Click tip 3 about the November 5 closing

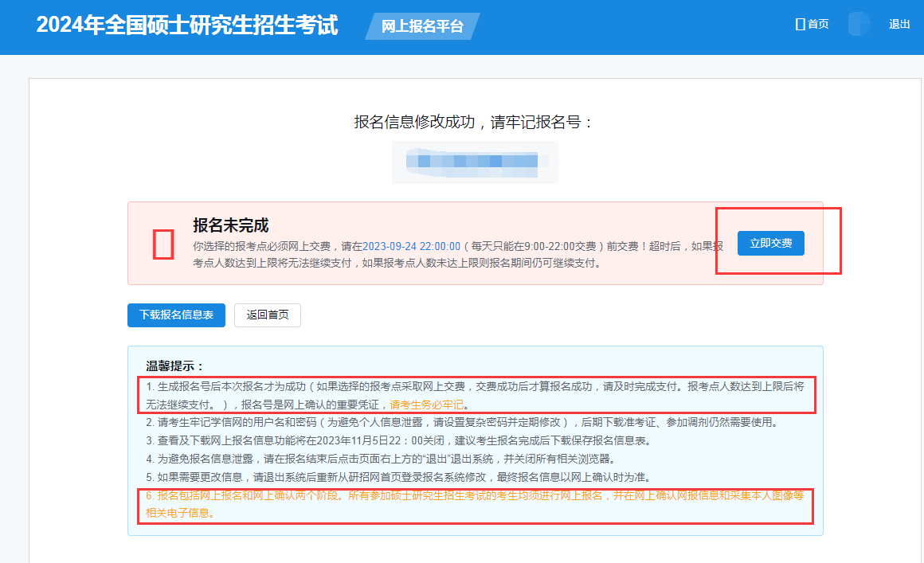click(425, 440)
